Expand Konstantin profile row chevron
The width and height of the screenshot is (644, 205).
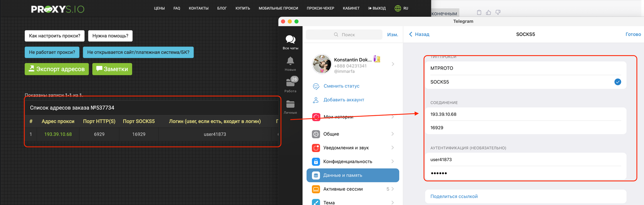(393, 64)
